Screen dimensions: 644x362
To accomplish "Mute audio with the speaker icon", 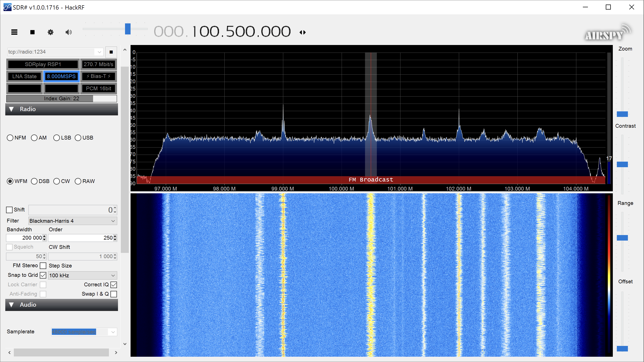I will [68, 32].
